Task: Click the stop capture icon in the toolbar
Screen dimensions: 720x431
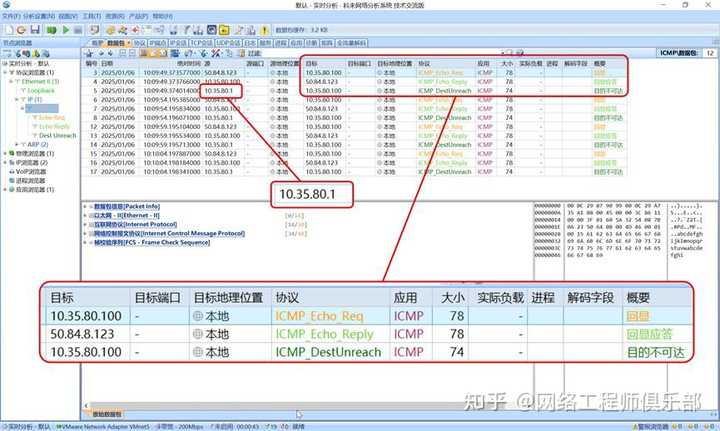Action: tap(78, 30)
